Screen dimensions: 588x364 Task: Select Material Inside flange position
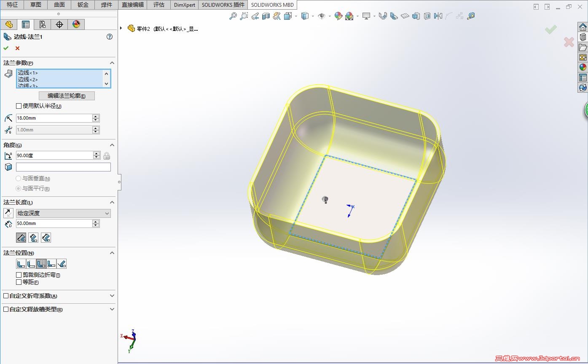(x=21, y=264)
